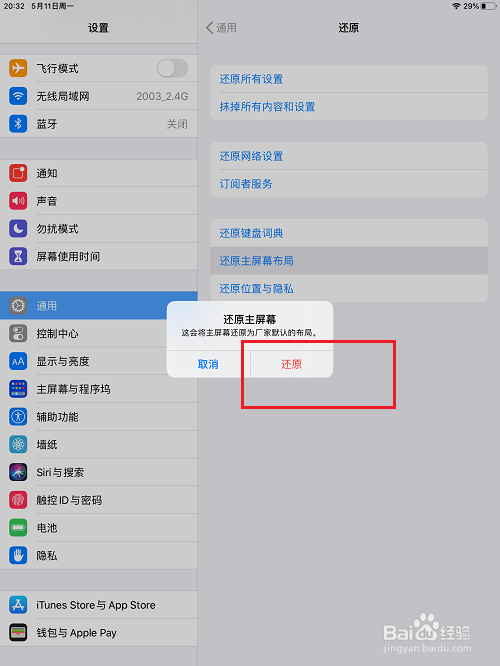Open the 电池 battery settings
The image size is (500, 666).
99,528
